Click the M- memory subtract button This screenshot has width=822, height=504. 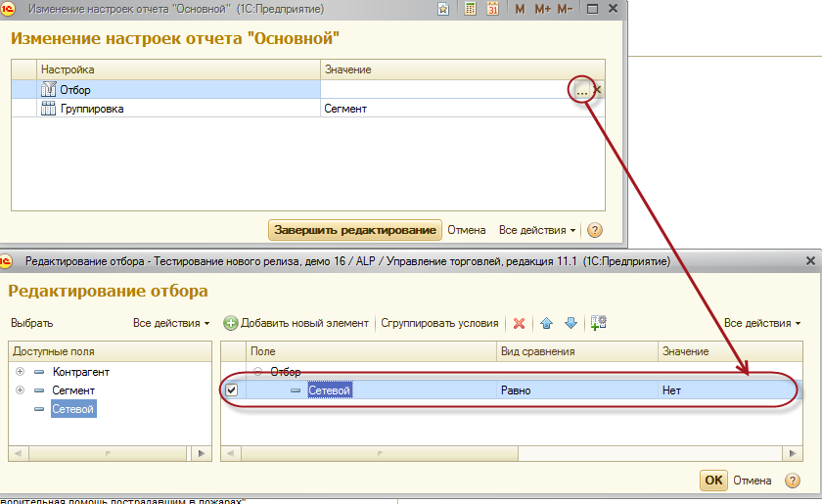pos(566,9)
